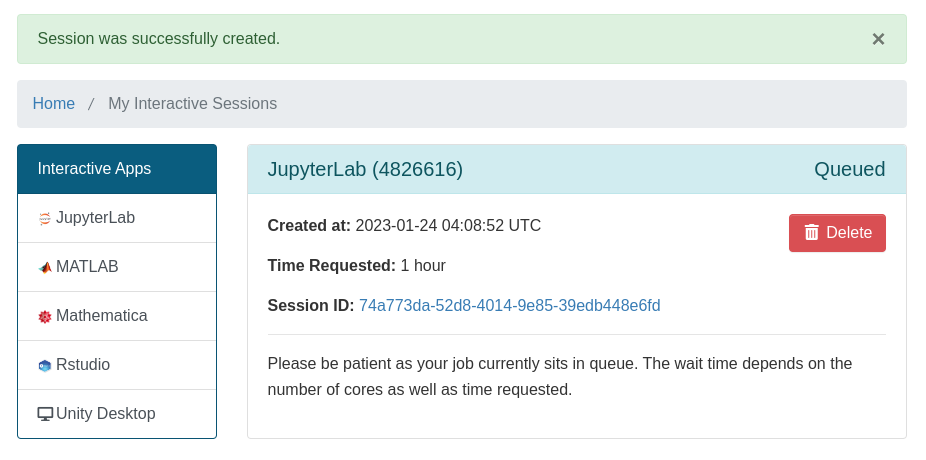926x460 pixels.
Task: Select MATLAB label in Interactive Apps
Action: click(x=87, y=267)
